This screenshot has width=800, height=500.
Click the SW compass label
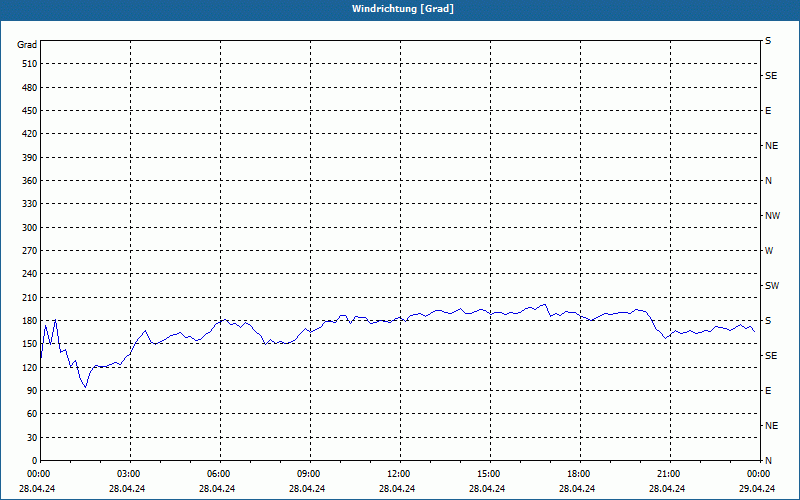[772, 286]
